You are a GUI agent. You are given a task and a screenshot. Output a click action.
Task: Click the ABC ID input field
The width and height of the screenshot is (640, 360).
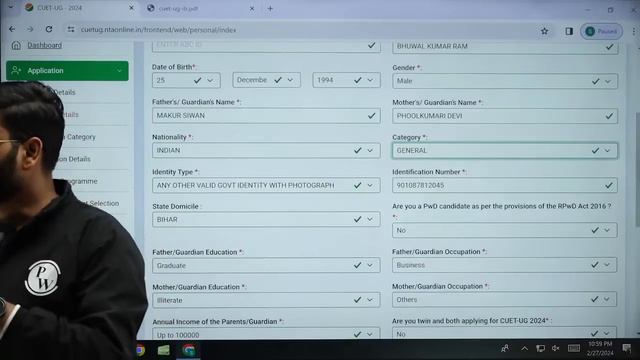coord(266,46)
